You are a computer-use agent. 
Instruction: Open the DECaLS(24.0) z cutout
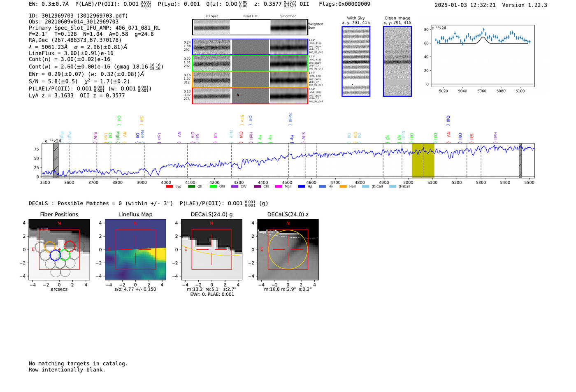point(288,249)
